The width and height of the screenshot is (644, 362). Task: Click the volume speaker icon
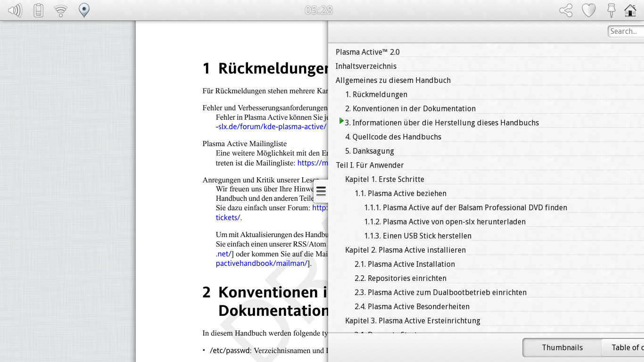[15, 10]
